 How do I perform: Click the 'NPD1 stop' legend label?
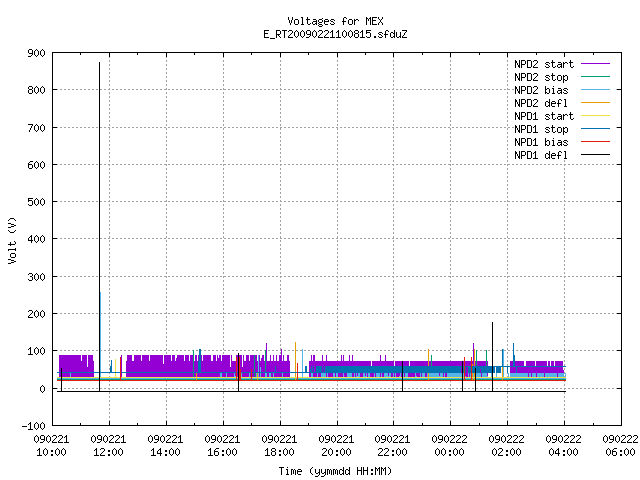[541, 129]
